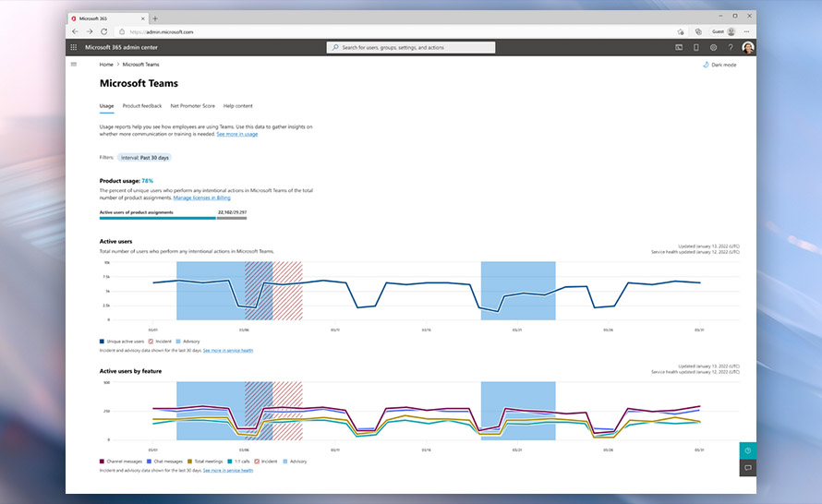Open browser collections icon
This screenshot has width=822, height=504.
point(698,32)
